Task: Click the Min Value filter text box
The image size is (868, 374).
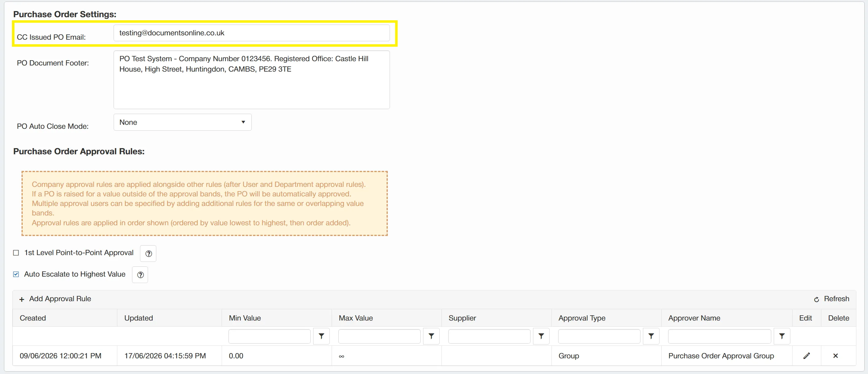Action: tap(270, 336)
